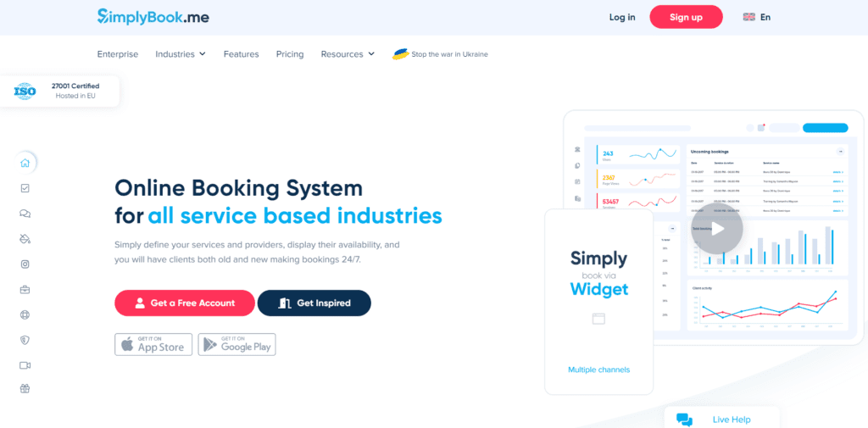Open the En language selector
Viewport: 868px width, 428px height.
point(756,17)
